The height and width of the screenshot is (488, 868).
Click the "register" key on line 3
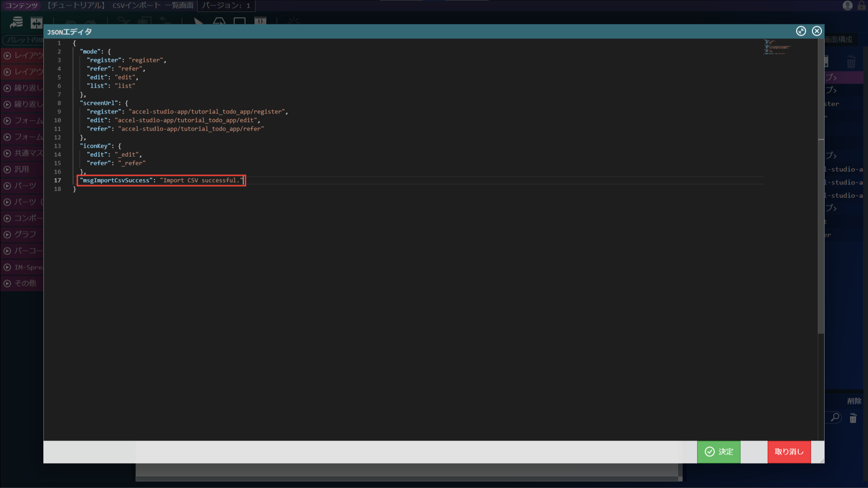point(104,60)
